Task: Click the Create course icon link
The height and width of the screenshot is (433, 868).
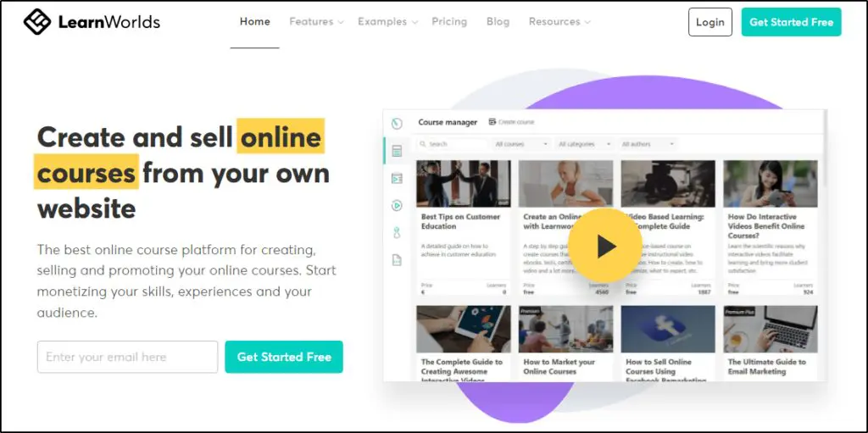Action: (x=511, y=122)
